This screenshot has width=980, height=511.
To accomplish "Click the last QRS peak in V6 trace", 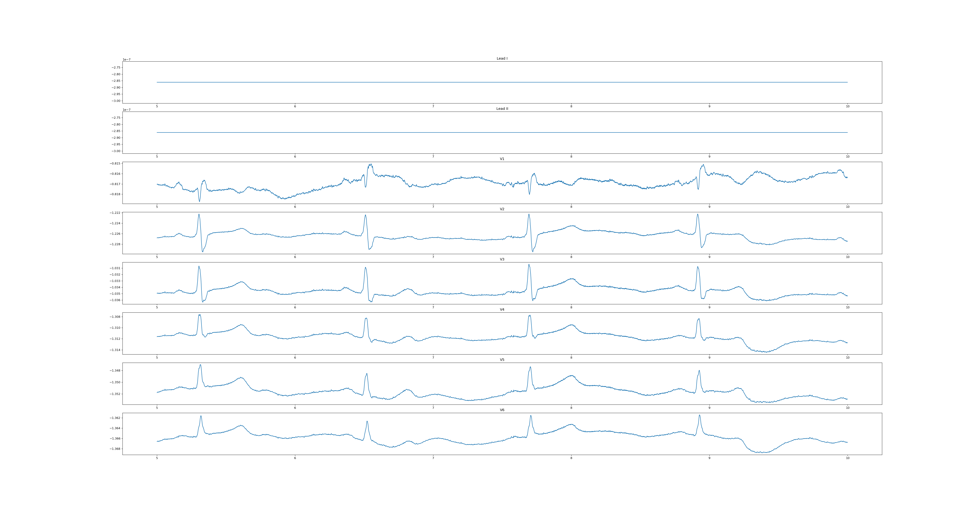I will click(699, 416).
